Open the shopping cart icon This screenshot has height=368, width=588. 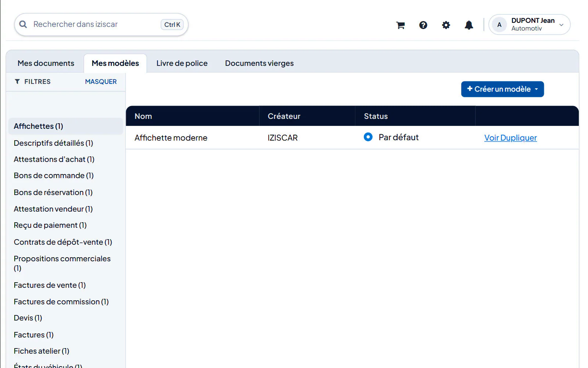coord(401,25)
